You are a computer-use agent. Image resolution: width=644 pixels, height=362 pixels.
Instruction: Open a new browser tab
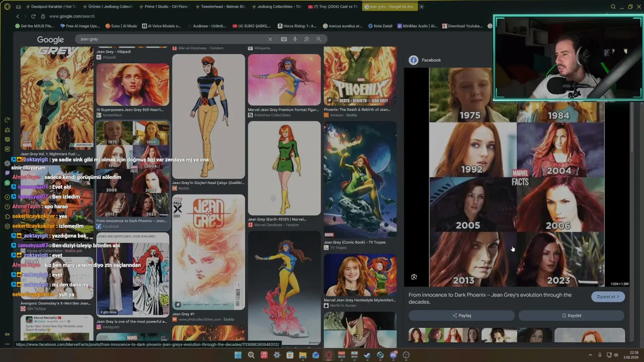tap(422, 7)
